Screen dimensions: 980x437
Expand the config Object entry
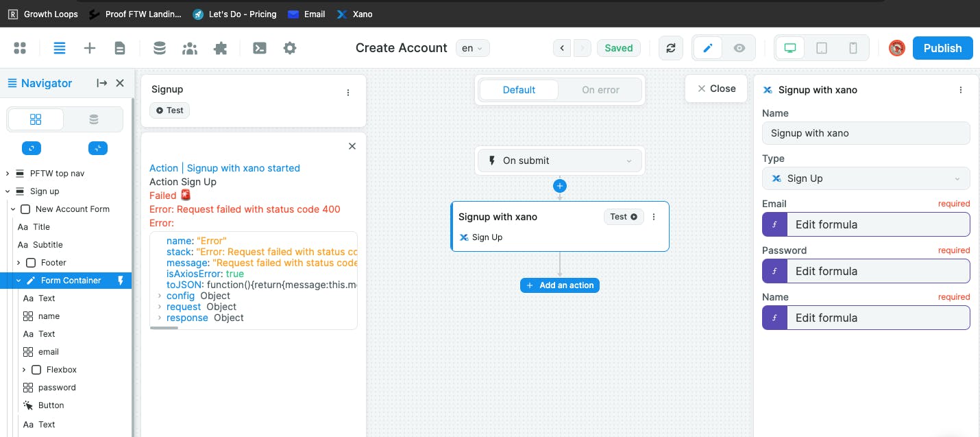point(160,296)
